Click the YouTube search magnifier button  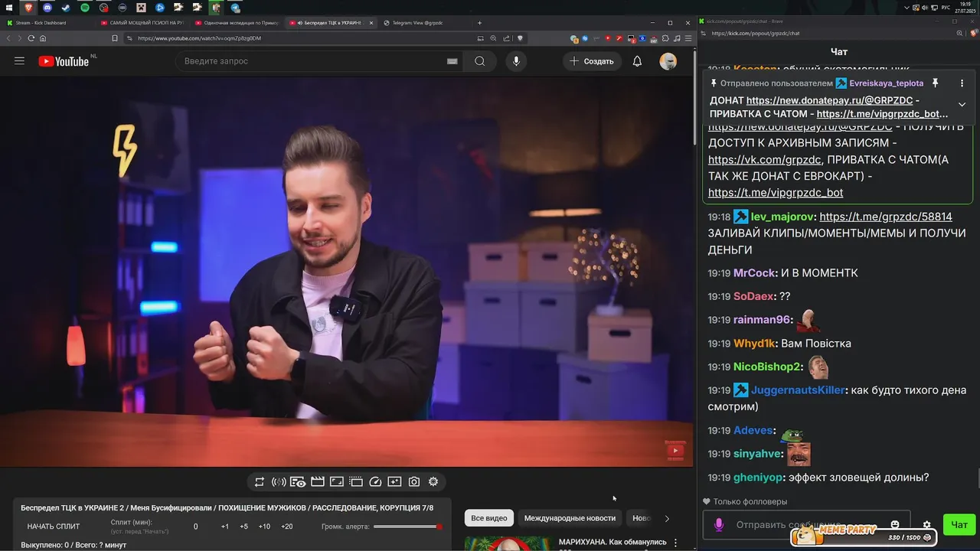tap(480, 61)
